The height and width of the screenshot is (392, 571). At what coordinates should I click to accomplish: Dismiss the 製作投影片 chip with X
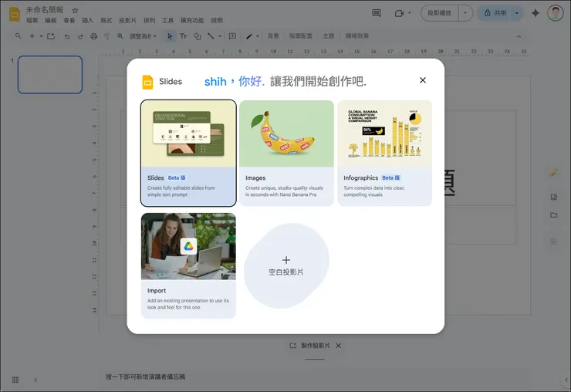pos(338,346)
